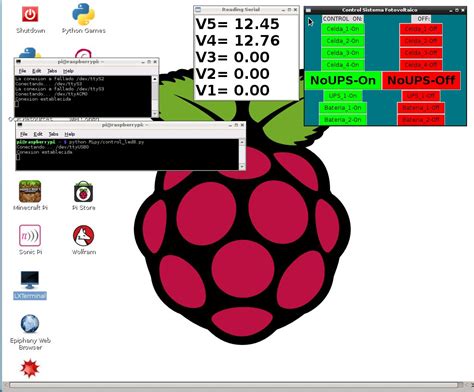Open Edit menu in ttyACM0 terminal
Viewport: 474px width, 392px height.
click(37, 71)
